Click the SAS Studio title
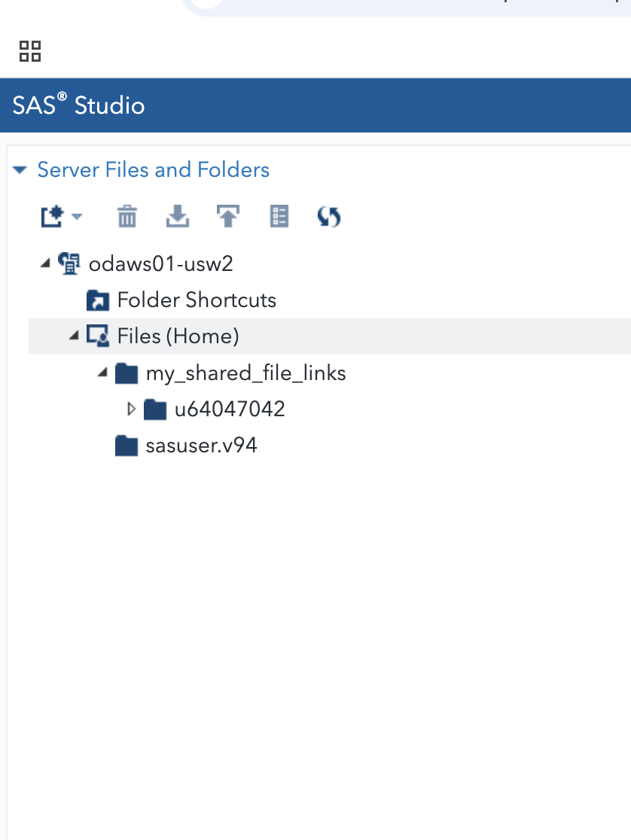 tap(79, 105)
